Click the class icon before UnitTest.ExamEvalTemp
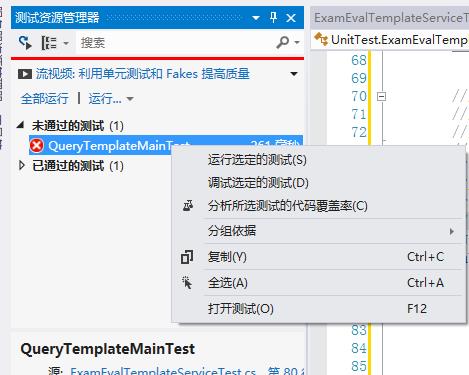 [x=321, y=39]
